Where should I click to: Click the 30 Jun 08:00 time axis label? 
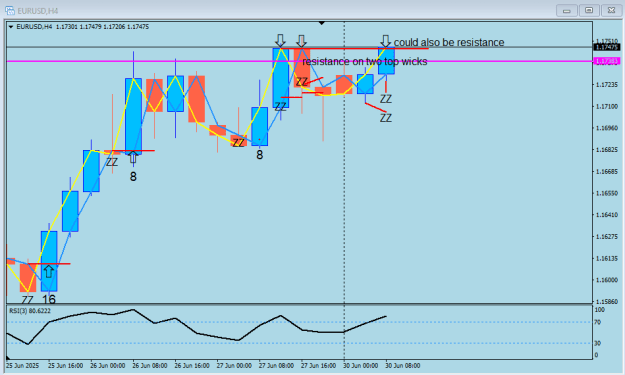coord(403,366)
